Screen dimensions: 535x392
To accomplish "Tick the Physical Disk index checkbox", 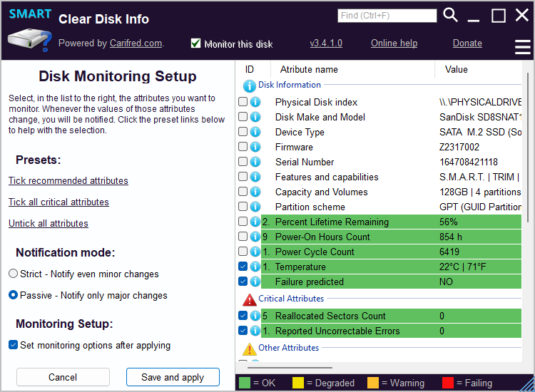I will [x=243, y=102].
